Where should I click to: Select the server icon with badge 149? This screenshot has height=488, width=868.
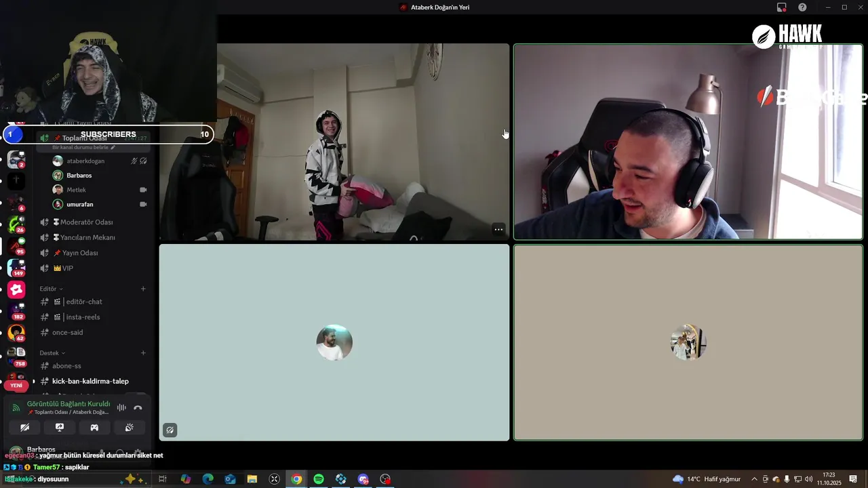[x=16, y=268]
